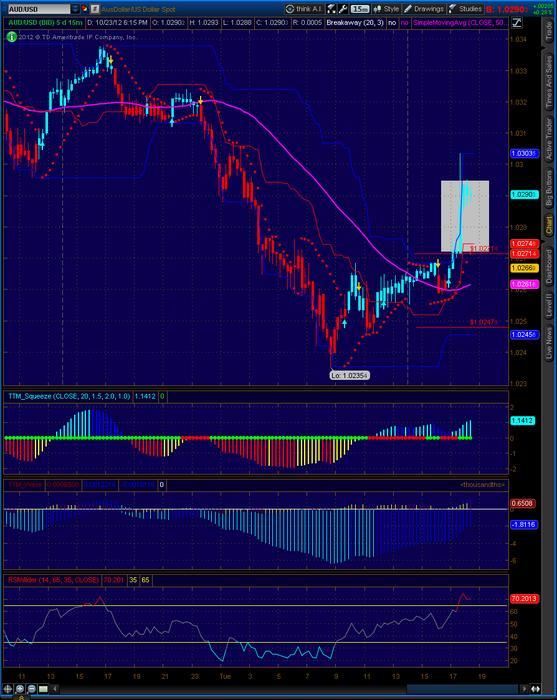Switch to Times And Sales side tab
557x700 pixels.
[x=549, y=83]
